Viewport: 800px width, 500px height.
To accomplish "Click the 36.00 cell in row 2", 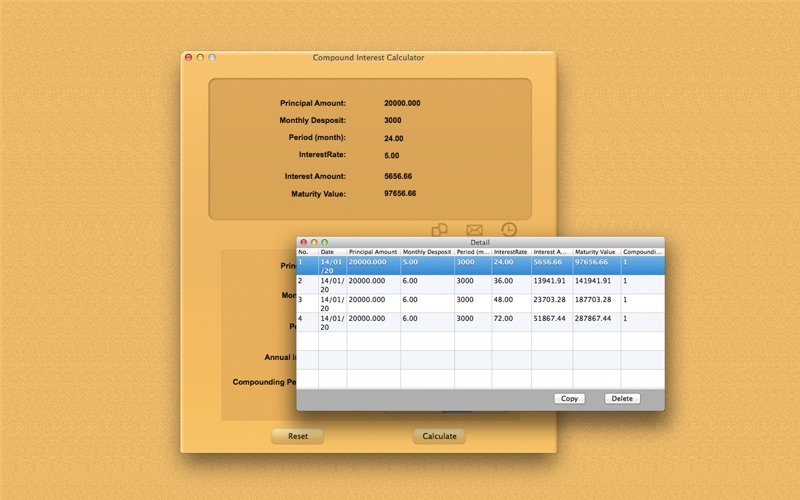I will click(511, 285).
